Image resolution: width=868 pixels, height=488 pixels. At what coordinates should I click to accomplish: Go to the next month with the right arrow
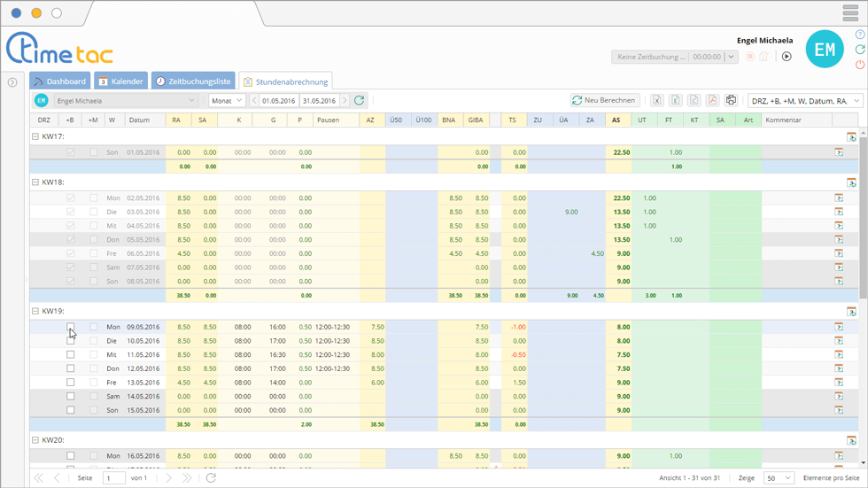pos(345,101)
